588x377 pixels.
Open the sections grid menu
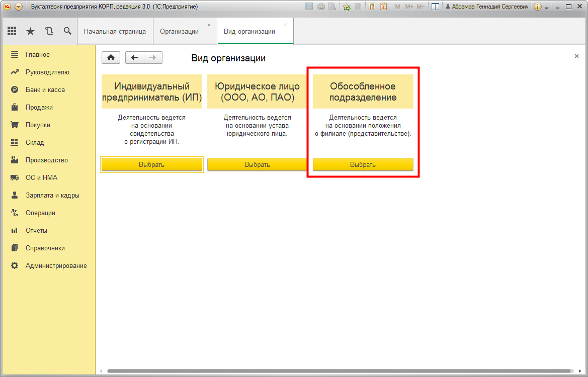(x=12, y=31)
